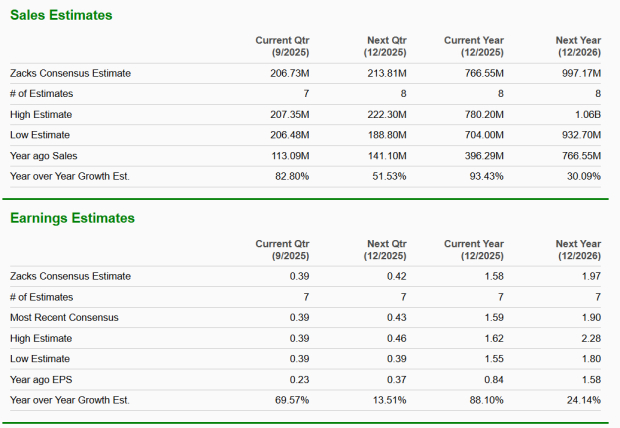
Task: Select sales growth estimate 93.43%
Action: pyautogui.click(x=486, y=176)
